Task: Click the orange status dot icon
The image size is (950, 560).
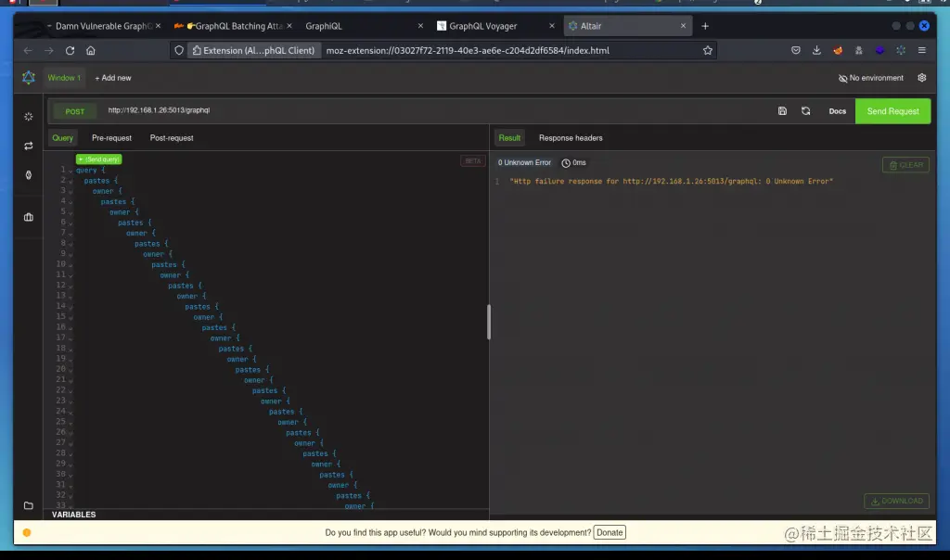Action: tap(27, 533)
